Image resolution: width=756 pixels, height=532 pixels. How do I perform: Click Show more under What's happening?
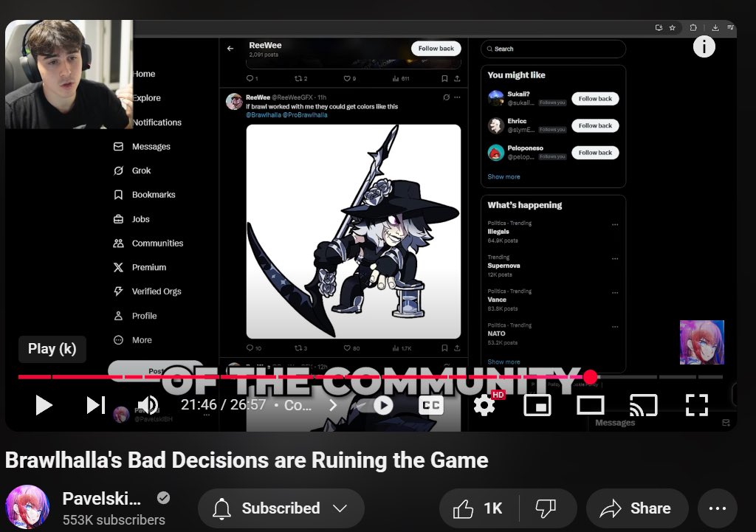(x=504, y=362)
